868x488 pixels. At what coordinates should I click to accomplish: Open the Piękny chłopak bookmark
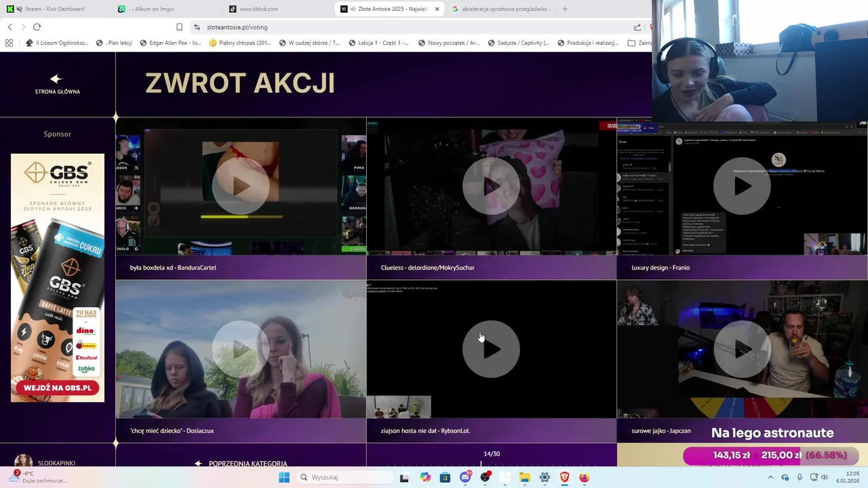click(x=240, y=43)
